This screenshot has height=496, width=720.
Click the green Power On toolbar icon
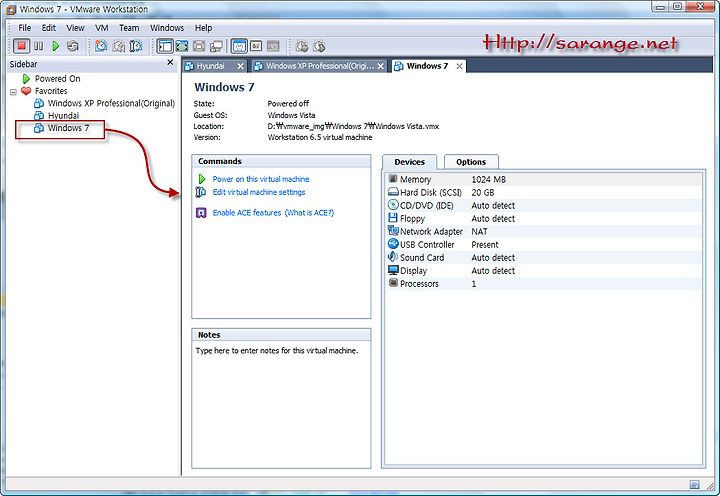point(56,46)
